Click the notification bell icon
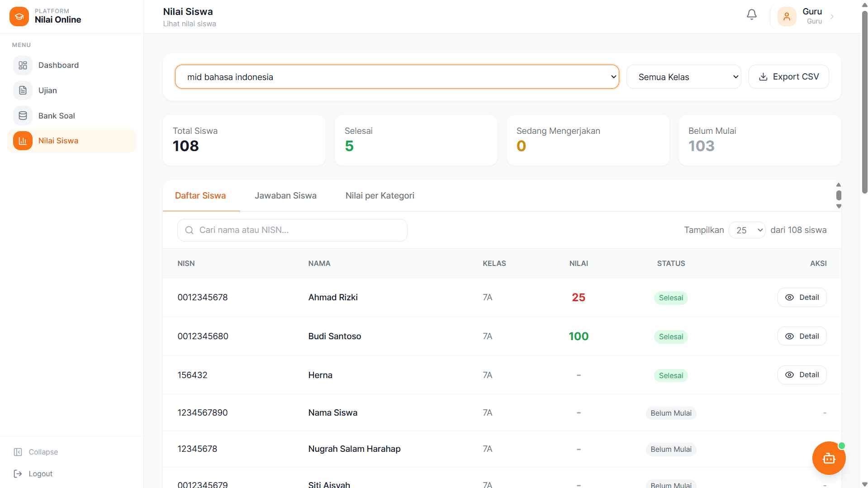Screen dimensions: 868x488 pos(751,15)
